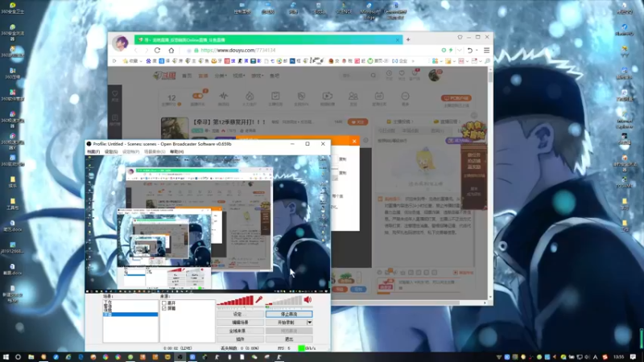Click the browser forward arrow

[147, 50]
